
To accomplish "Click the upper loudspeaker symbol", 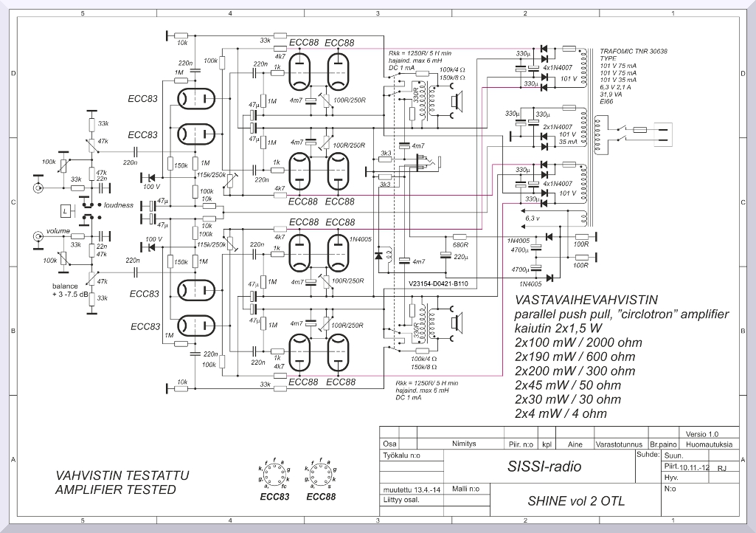I will tap(459, 101).
